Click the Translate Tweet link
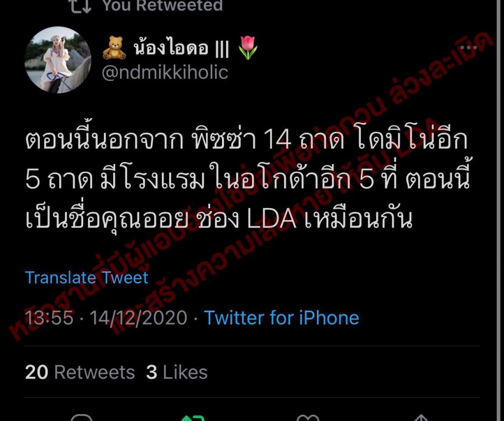 [87, 278]
